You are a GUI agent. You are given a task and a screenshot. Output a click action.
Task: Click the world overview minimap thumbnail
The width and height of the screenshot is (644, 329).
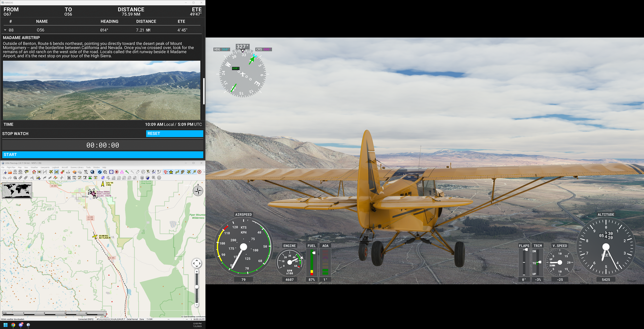[x=17, y=190]
